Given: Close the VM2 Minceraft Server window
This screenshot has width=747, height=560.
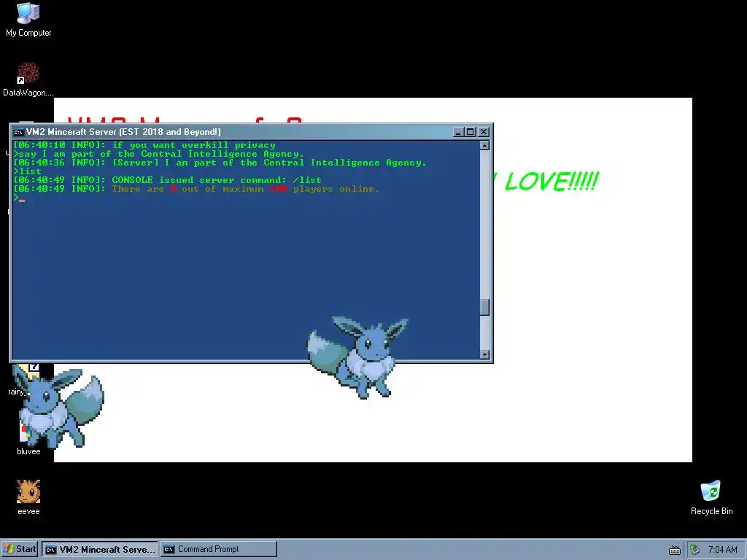Looking at the screenshot, I should coord(484,132).
